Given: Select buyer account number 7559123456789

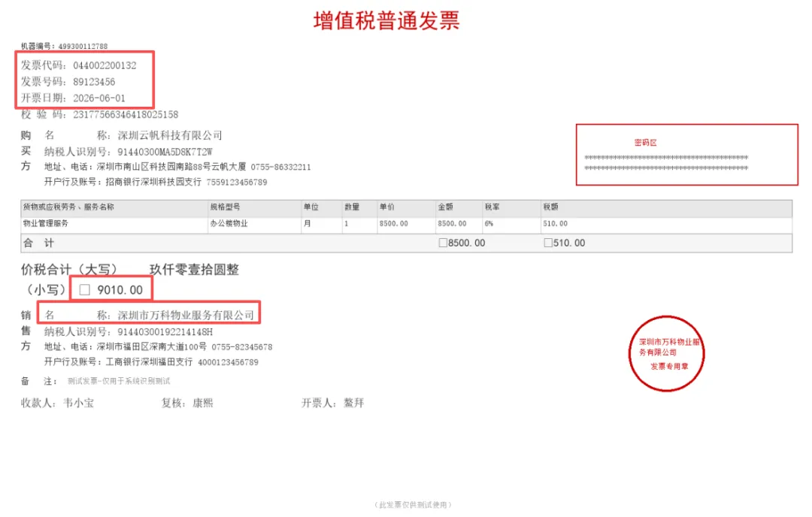Looking at the screenshot, I should click(x=237, y=182).
